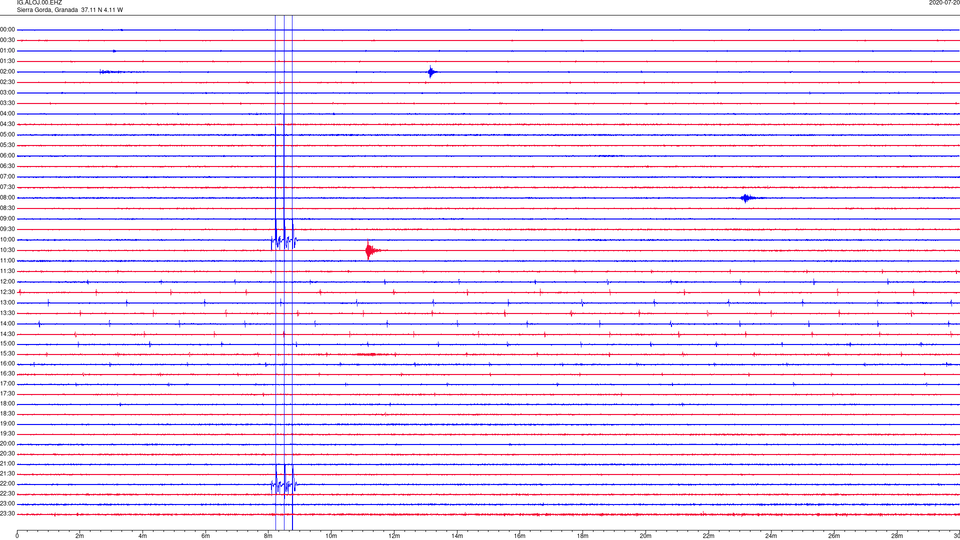Viewport: 960px width, 540px height.
Task: Click the 02:00 time label
Action: (x=8, y=72)
